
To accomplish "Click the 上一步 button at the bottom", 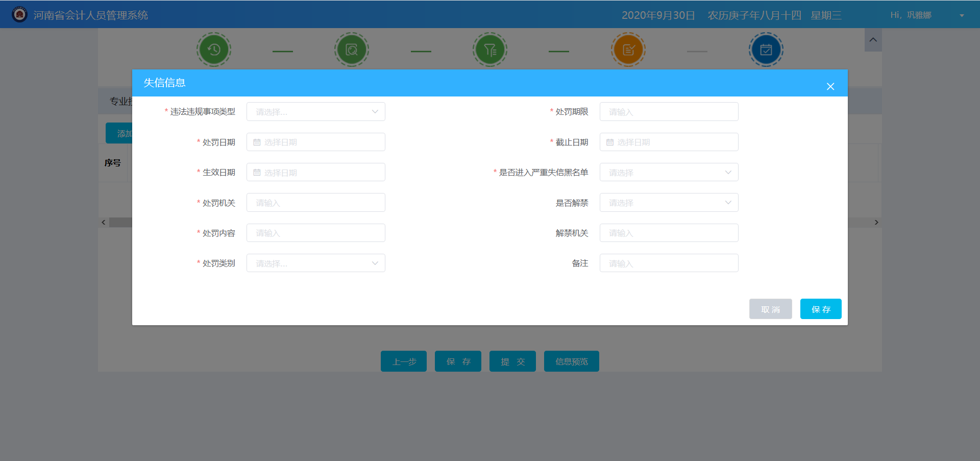I will pyautogui.click(x=403, y=361).
